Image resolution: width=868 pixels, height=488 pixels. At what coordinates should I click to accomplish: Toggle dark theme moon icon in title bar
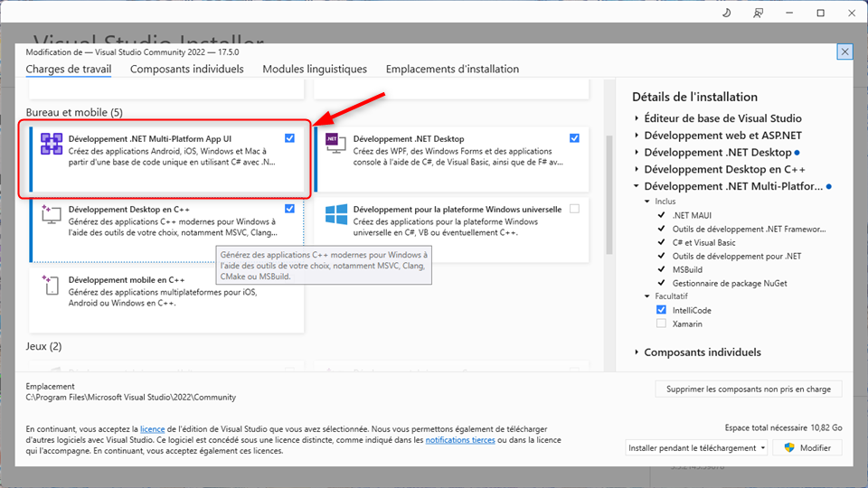pos(726,13)
